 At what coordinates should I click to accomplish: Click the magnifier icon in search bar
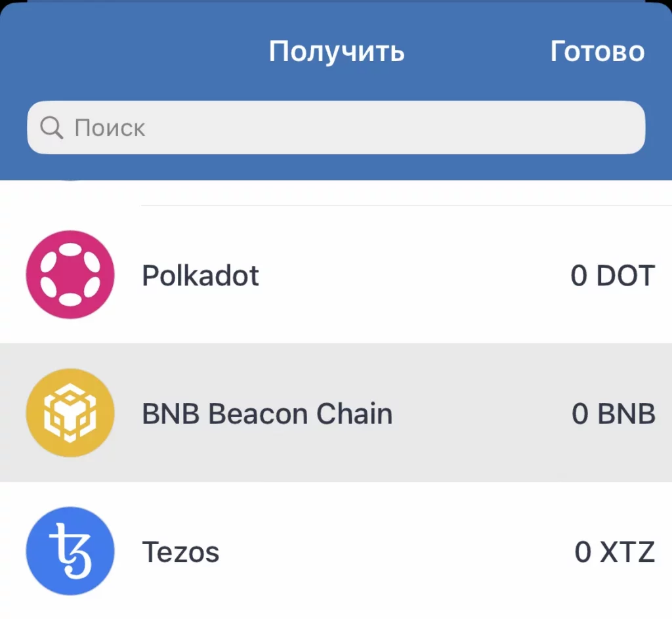(x=51, y=127)
